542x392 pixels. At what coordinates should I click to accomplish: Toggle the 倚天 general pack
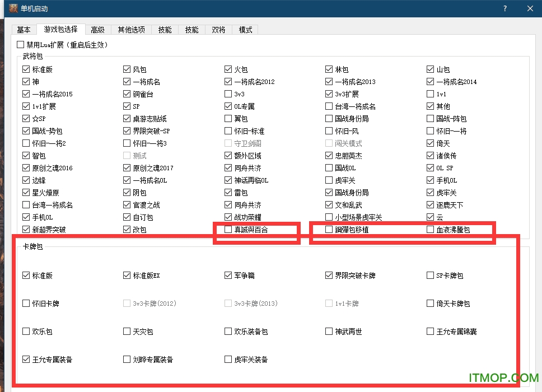(x=431, y=143)
